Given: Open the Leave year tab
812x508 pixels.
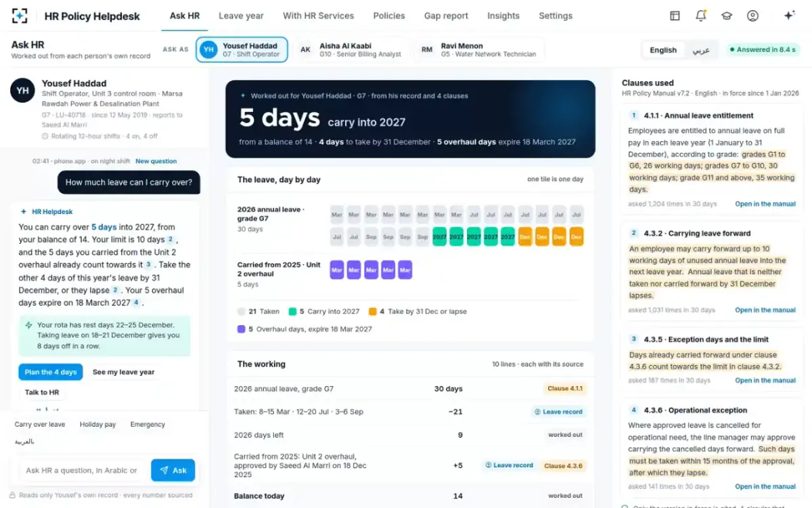Looking at the screenshot, I should pyautogui.click(x=242, y=16).
